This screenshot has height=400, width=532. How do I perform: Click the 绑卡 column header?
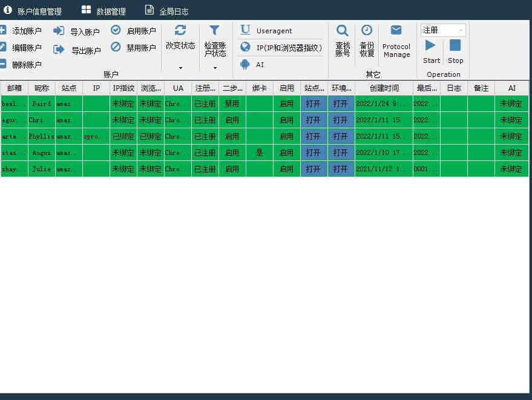[x=260, y=88]
